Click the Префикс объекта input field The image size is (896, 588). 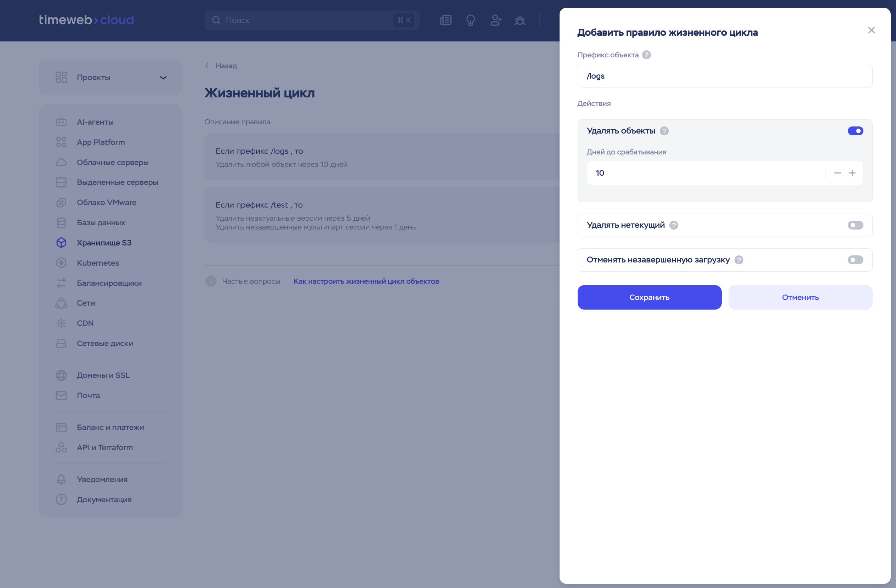click(x=724, y=76)
